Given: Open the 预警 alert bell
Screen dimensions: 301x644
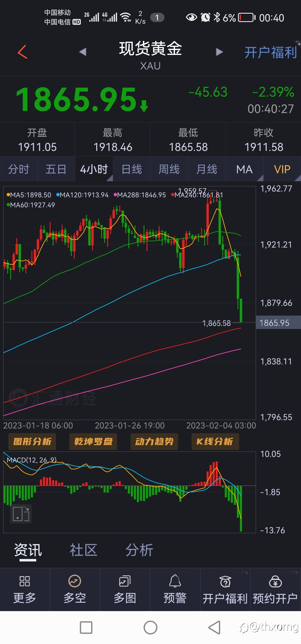Looking at the screenshot, I should [x=175, y=589].
